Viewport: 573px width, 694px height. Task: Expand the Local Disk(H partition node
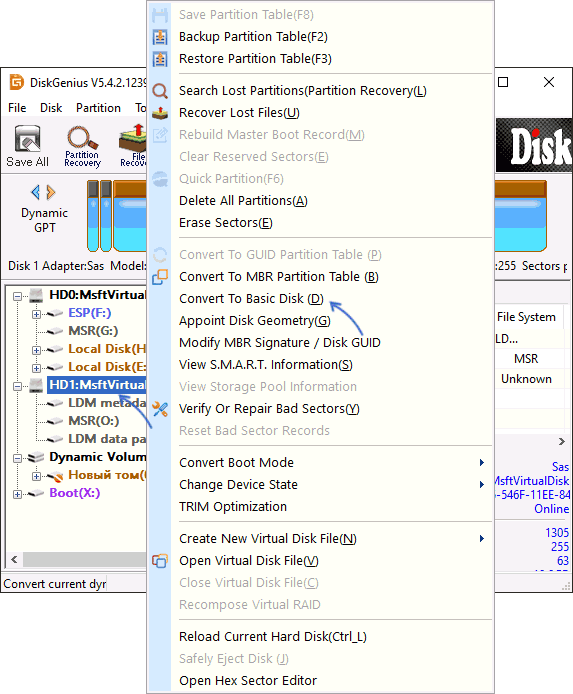[x=36, y=350]
